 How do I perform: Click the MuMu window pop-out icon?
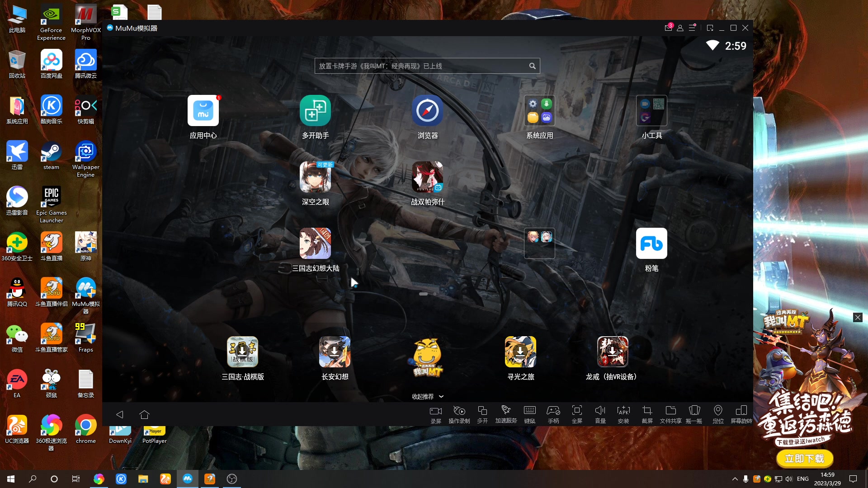click(710, 28)
